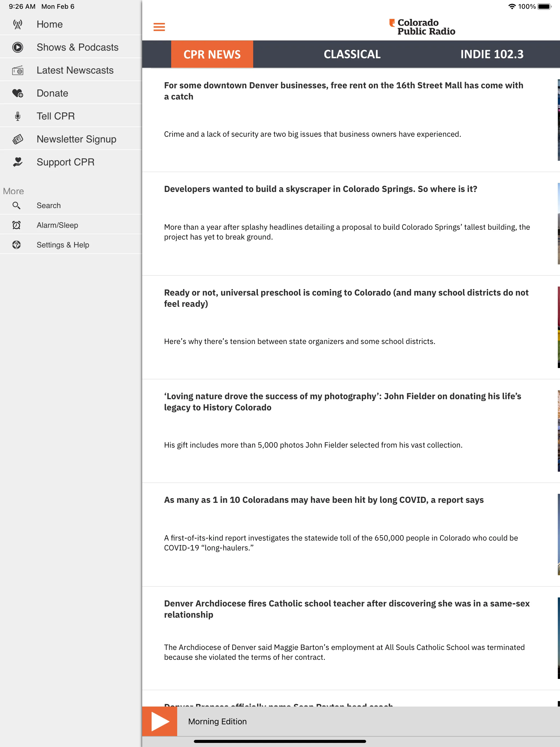Play Morning Edition
The image size is (560, 747).
coord(160,721)
